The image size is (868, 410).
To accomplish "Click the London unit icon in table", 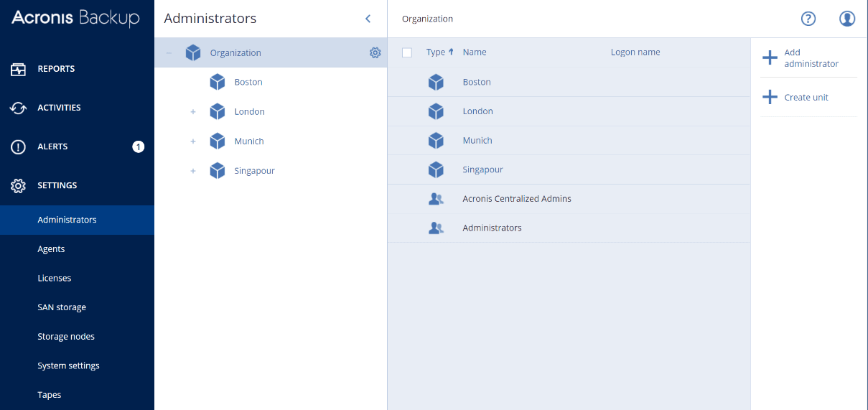I will 436,111.
